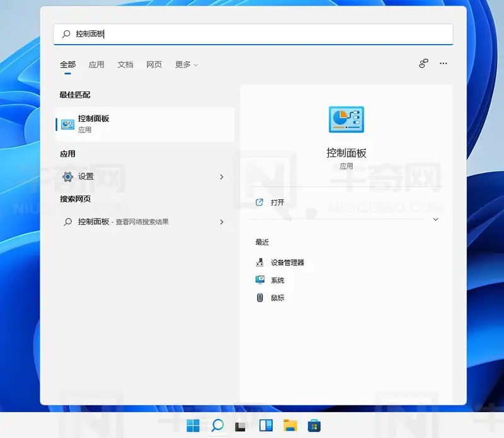Open the Windows Start button on taskbar
Image resolution: width=504 pixels, height=438 pixels.
(193, 426)
